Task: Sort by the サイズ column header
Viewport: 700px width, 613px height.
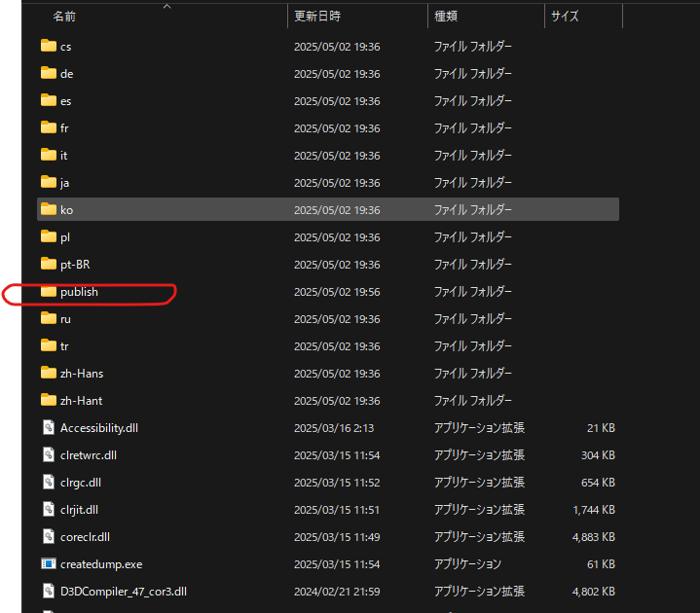Action: pyautogui.click(x=565, y=17)
